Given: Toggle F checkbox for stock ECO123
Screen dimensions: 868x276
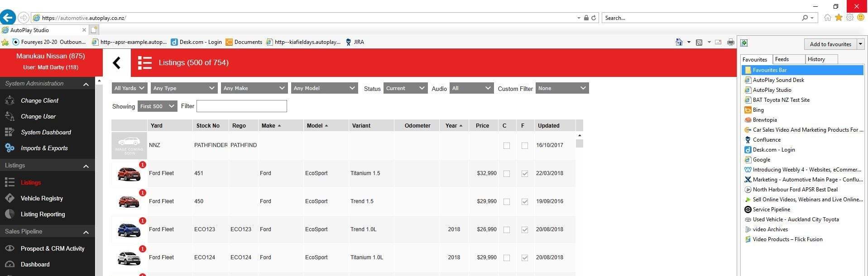Looking at the screenshot, I should point(525,230).
